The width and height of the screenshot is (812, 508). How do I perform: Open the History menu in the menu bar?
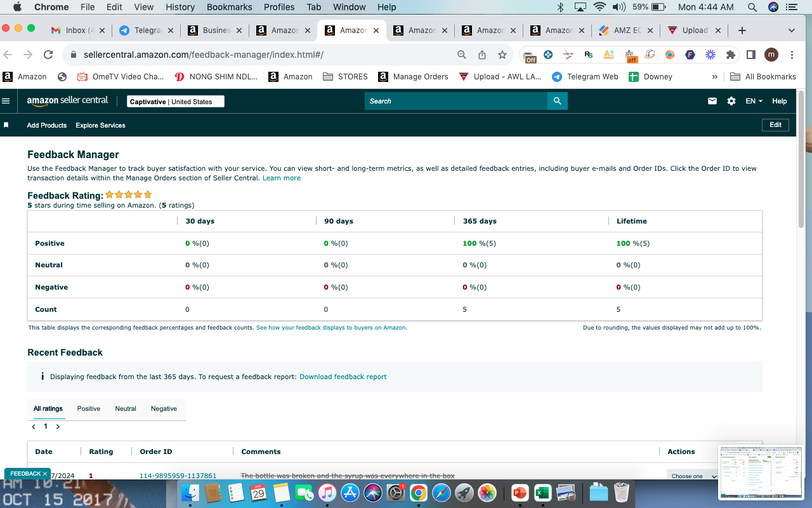pyautogui.click(x=180, y=7)
